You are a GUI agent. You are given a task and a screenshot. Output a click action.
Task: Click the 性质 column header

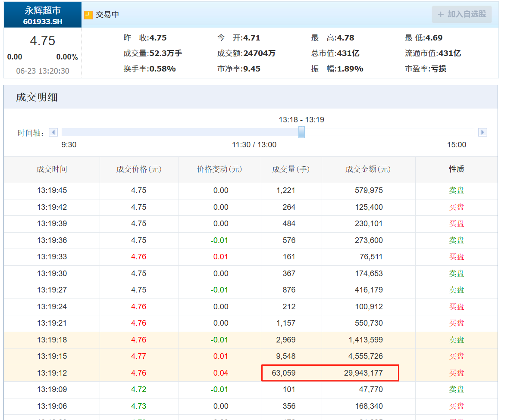click(x=457, y=169)
